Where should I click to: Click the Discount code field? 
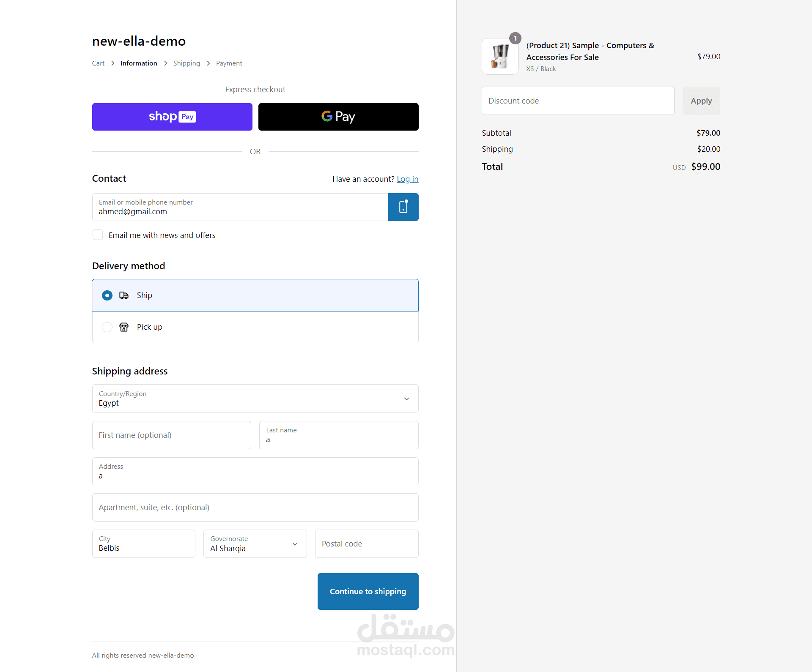click(578, 101)
